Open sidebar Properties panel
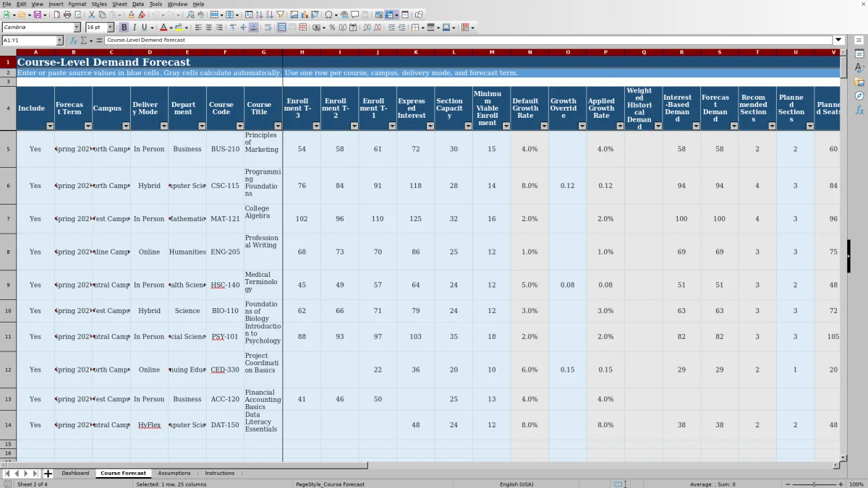 point(859,53)
